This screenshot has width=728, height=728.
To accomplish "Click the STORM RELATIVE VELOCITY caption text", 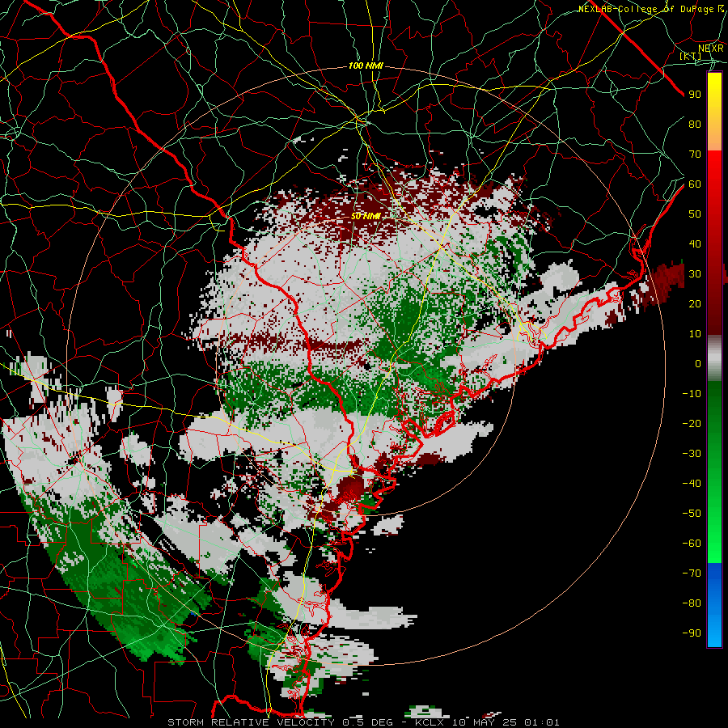I will tap(251, 722).
